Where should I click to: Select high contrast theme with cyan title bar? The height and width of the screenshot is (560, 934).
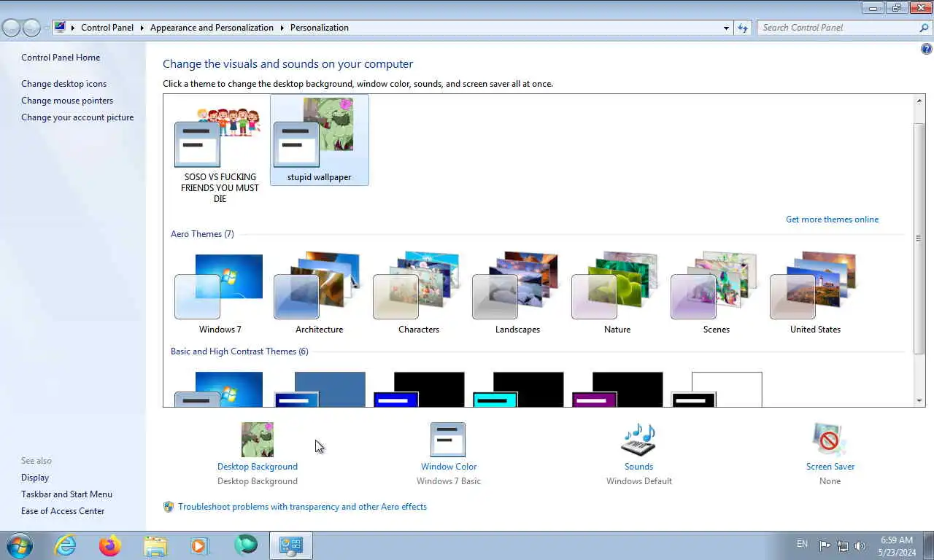point(517,389)
